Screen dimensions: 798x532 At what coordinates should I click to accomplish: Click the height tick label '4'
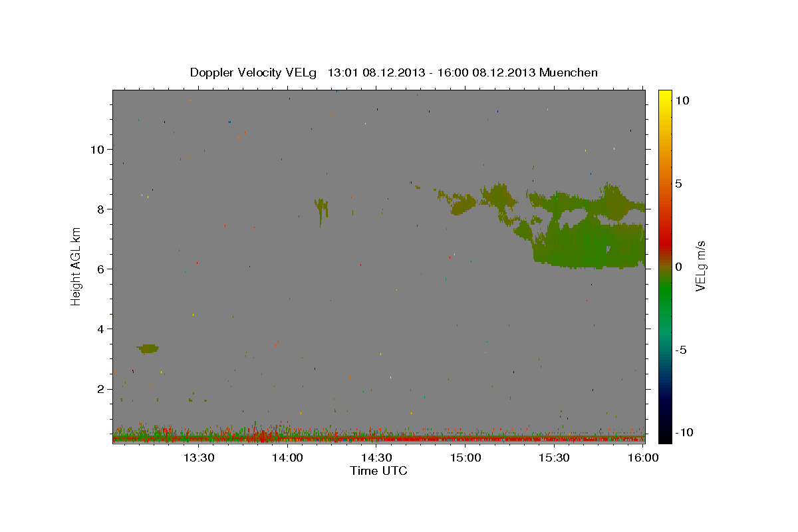(100, 329)
